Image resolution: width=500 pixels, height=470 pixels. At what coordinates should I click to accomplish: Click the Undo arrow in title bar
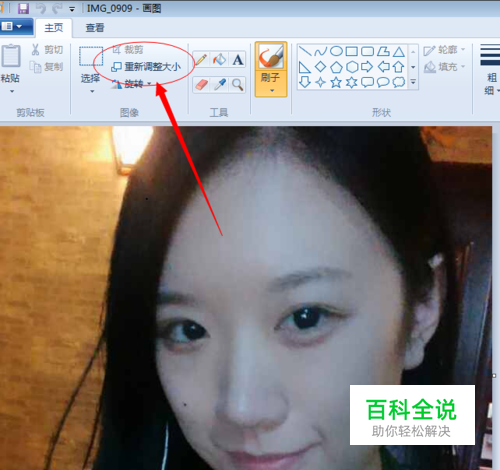[41, 8]
